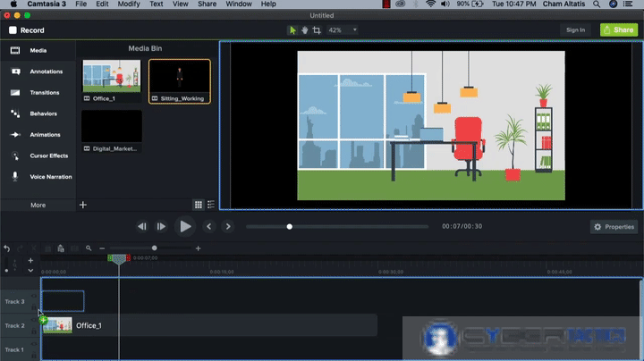Open the canvas zoom 42% dropdown
Viewport: 644px width, 361px height.
coord(343,29)
